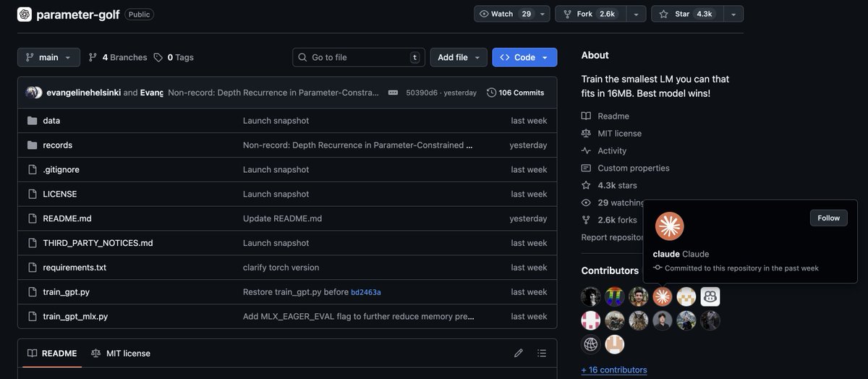View the 2.6k forks link
Screen dimensions: 868x379
(617, 221)
